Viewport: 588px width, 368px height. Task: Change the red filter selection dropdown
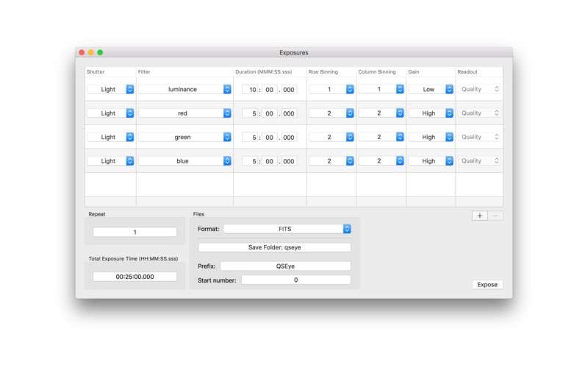(184, 113)
